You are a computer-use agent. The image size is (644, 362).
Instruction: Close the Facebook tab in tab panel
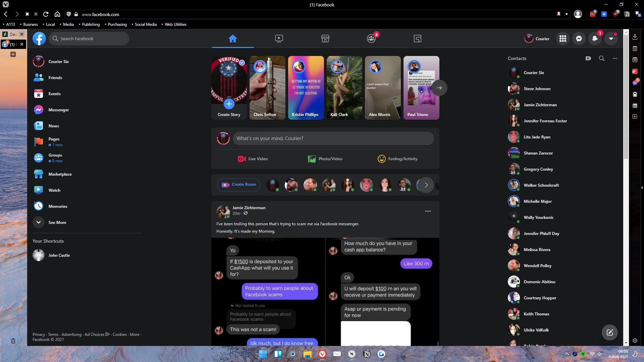click(22, 44)
